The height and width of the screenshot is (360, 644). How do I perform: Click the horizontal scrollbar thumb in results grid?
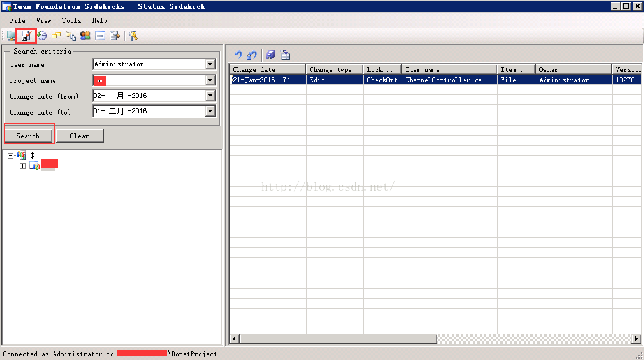(339, 338)
